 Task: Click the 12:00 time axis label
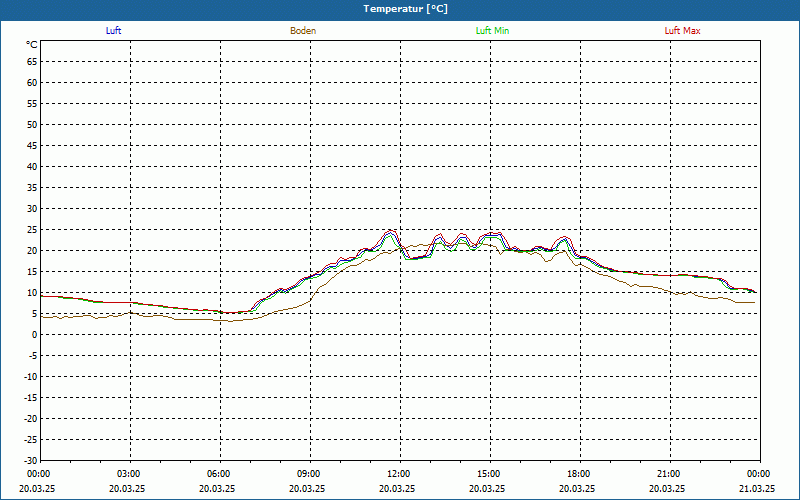399,474
